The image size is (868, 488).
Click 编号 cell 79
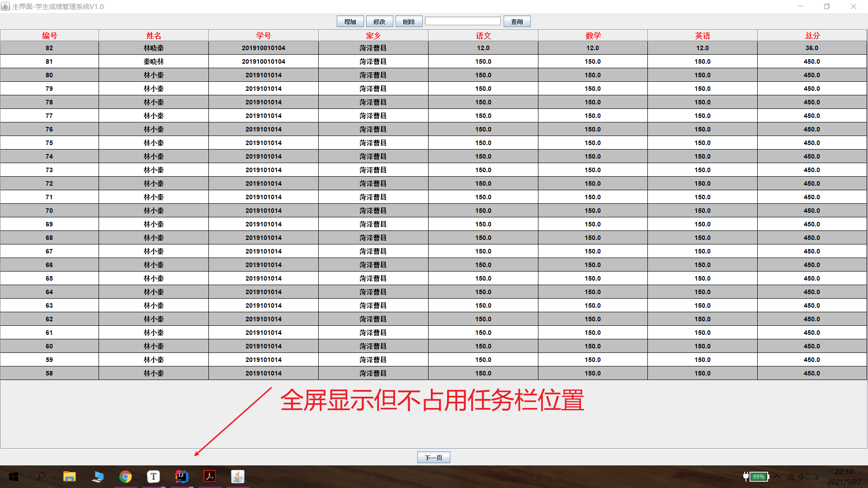point(49,89)
